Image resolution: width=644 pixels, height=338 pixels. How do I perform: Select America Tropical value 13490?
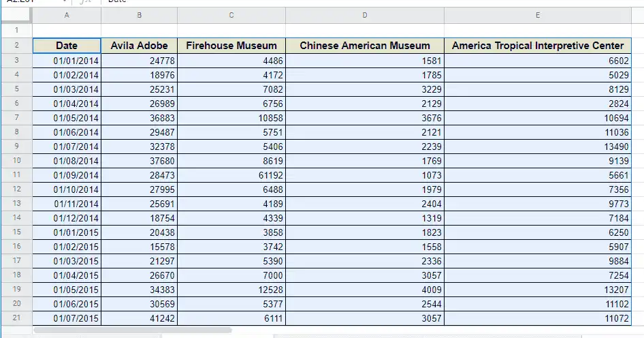(x=538, y=147)
